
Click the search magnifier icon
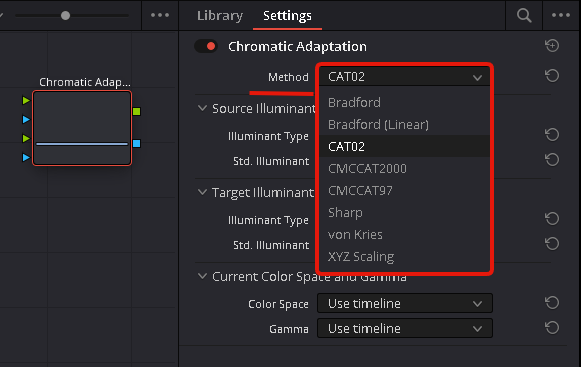[x=524, y=16]
